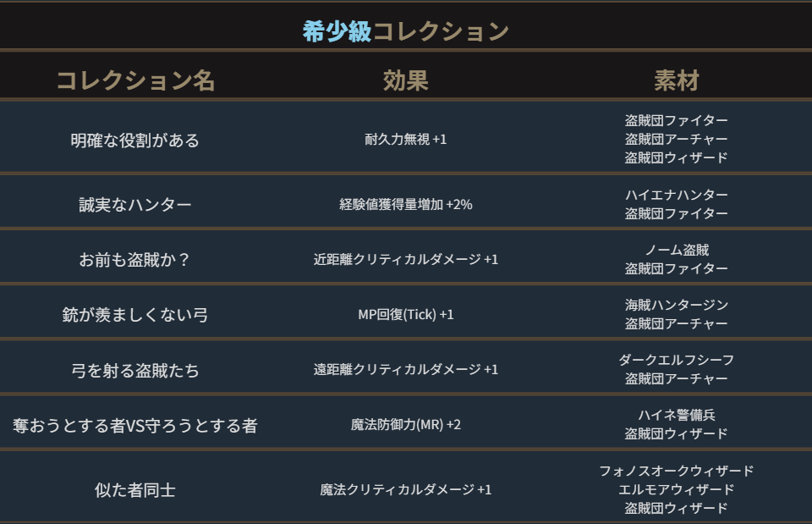Select the ダークエルフシーフ material
This screenshot has width=812, height=524.
[x=677, y=360]
